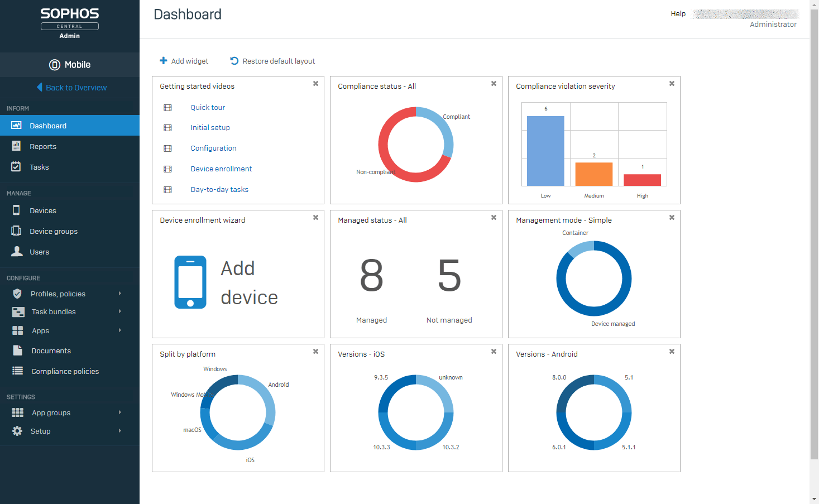Open Tasks using its checklist icon
Screen dimensions: 819x504
(x=17, y=166)
